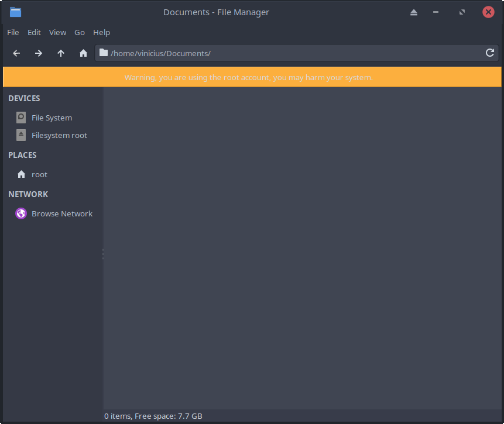Go to home folder via toolbar icon
The image size is (504, 424).
click(83, 53)
